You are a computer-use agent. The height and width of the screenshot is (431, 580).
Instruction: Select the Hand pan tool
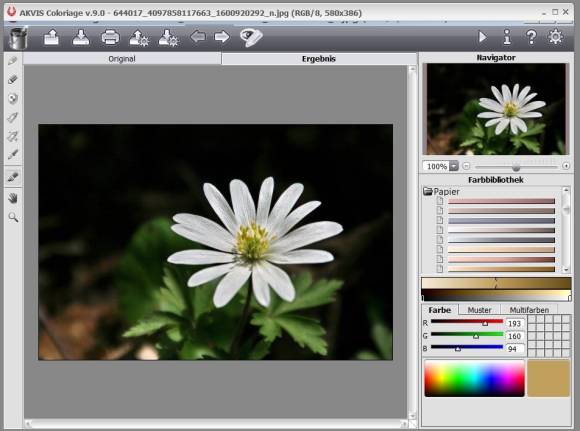[13, 198]
